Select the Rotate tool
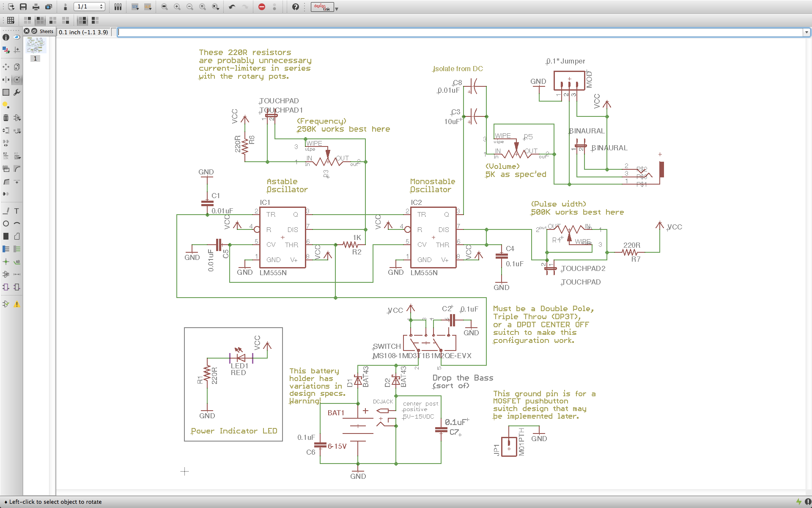The image size is (812, 508). click(17, 80)
